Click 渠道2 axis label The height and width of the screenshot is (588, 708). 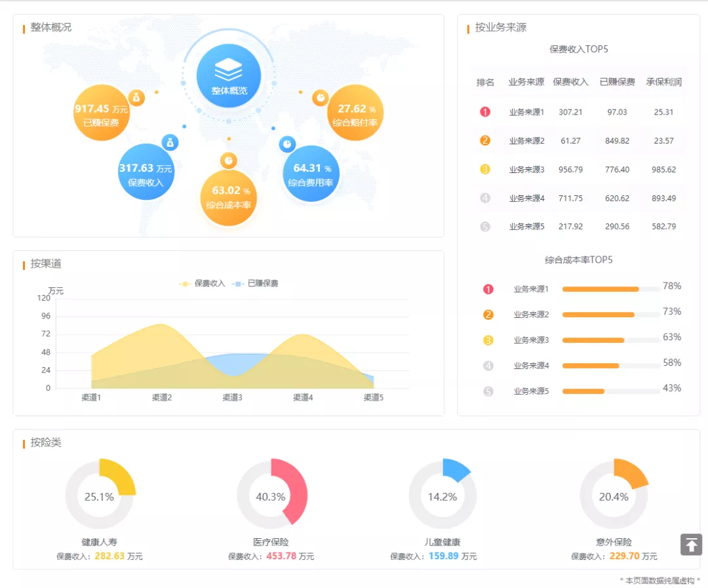pos(162,397)
